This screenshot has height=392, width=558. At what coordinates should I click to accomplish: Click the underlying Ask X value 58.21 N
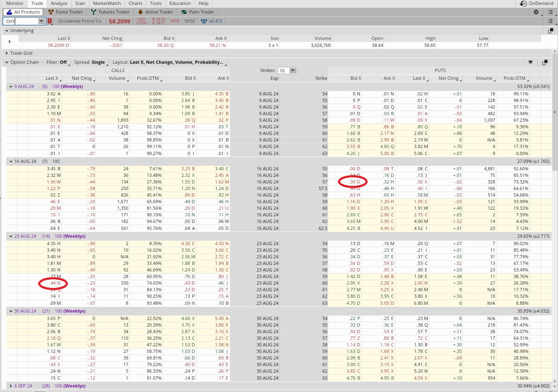click(218, 45)
